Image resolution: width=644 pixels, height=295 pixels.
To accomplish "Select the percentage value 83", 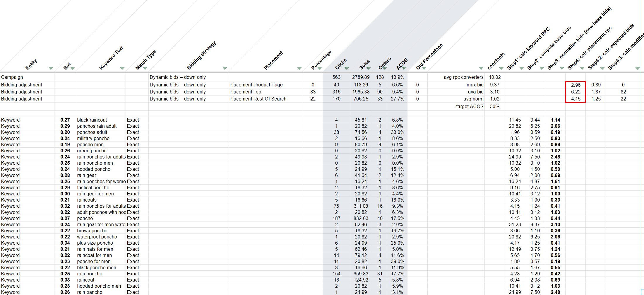I will [x=313, y=92].
